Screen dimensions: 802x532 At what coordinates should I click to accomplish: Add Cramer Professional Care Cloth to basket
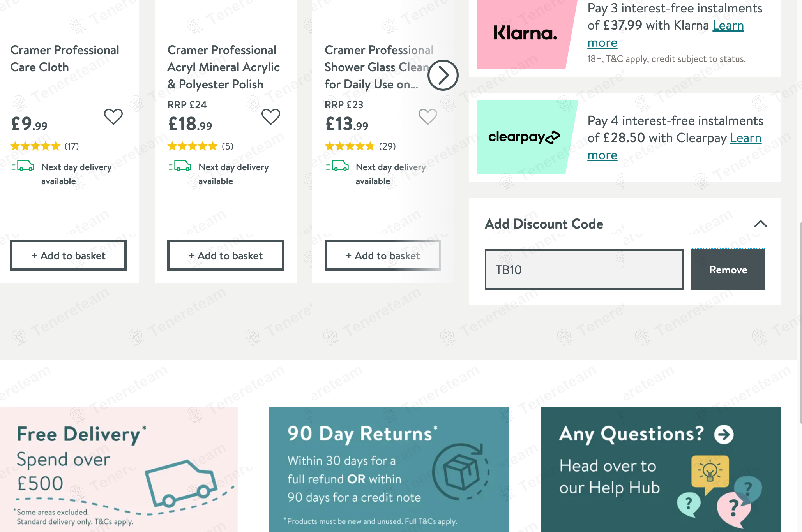[x=69, y=255]
